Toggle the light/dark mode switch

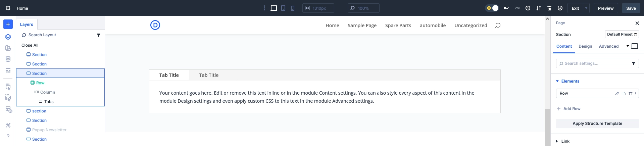492,8
